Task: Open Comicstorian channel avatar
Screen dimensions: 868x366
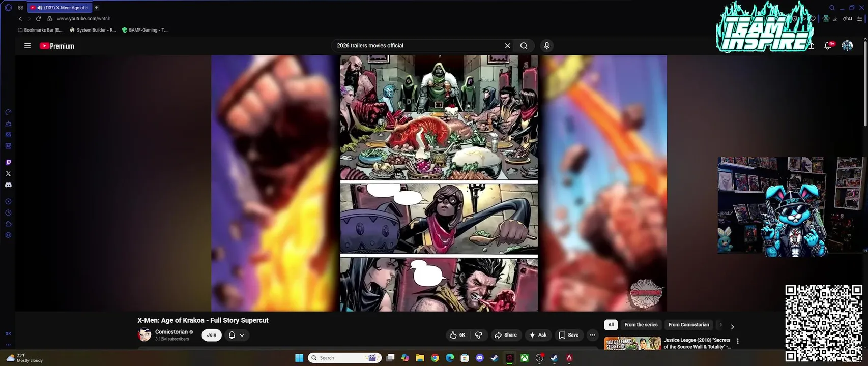Action: [144, 334]
